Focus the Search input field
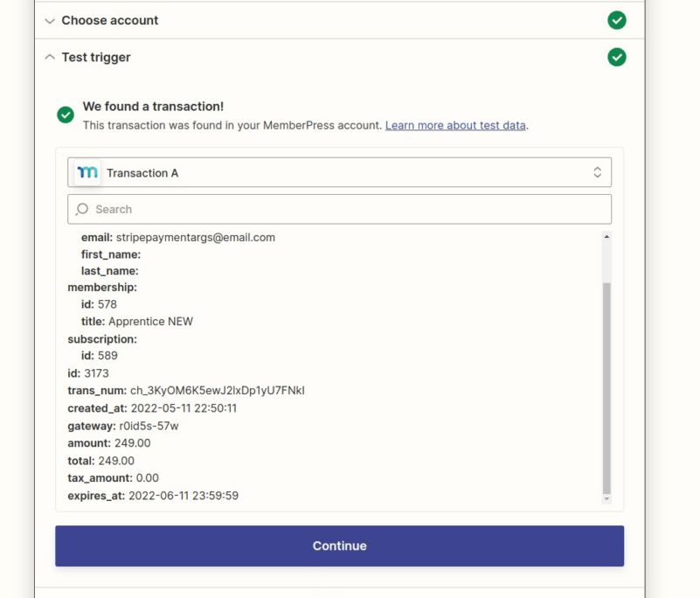700x598 pixels. click(339, 209)
